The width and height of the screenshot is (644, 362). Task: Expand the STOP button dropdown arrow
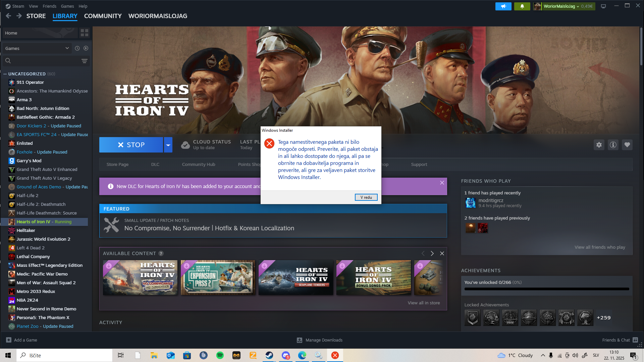pos(168,145)
